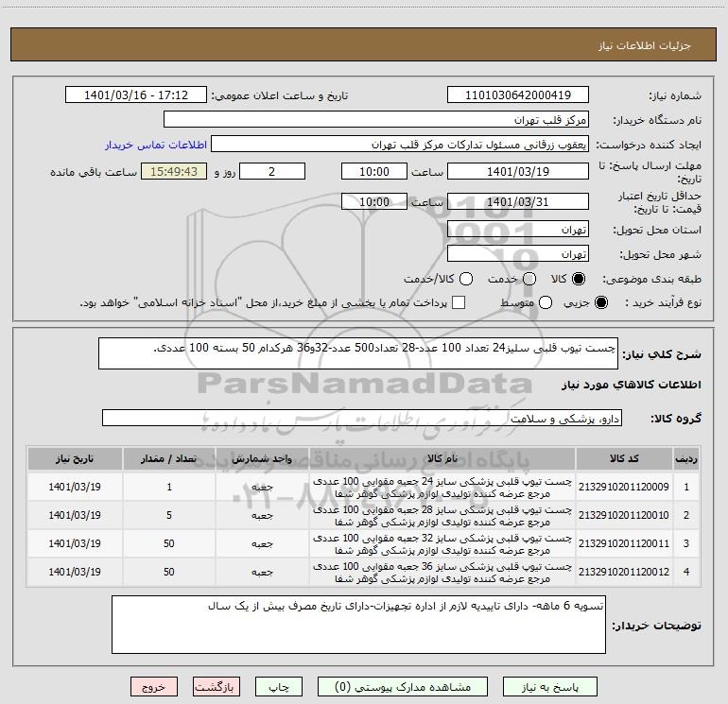Viewport: 728px width, 704px height.
Task: Click the توضیحات خریدار notes box
Action: tap(358, 625)
